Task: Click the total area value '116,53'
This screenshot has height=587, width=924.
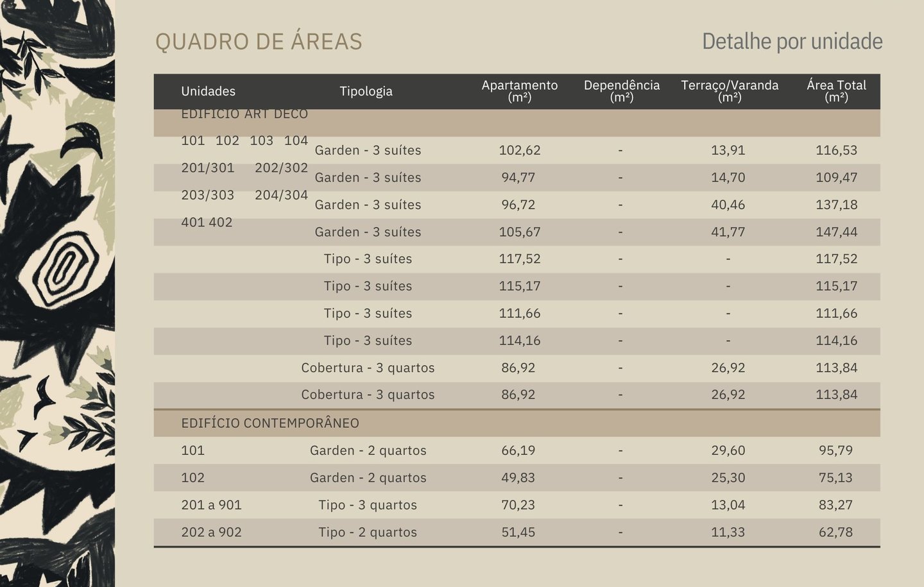Action: pyautogui.click(x=837, y=150)
